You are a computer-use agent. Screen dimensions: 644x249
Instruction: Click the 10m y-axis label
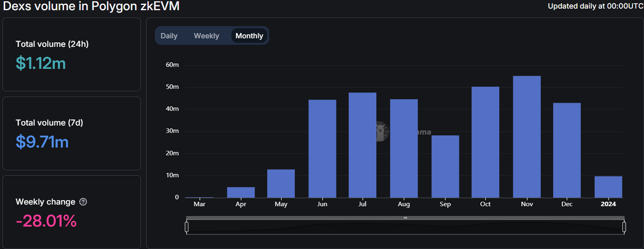172,175
